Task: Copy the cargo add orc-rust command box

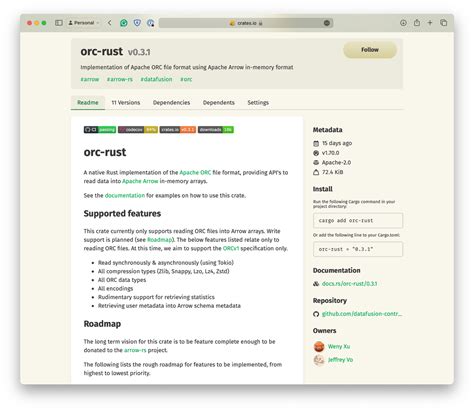Action: pyautogui.click(x=358, y=221)
